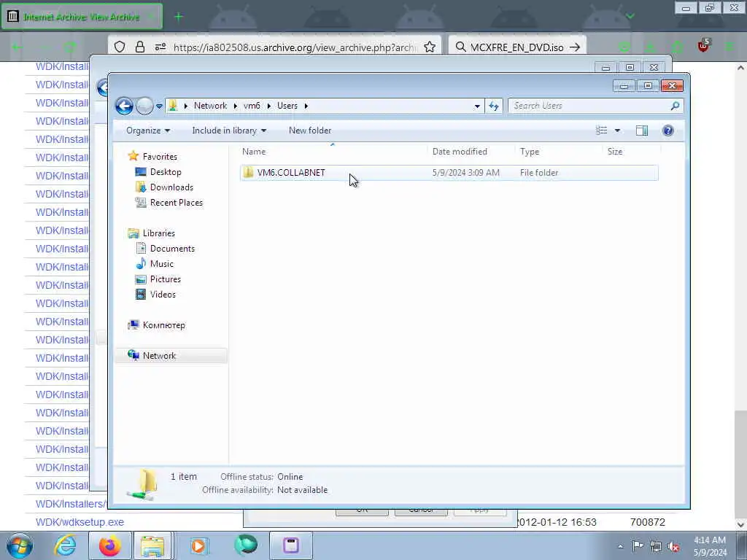The height and width of the screenshot is (560, 747).
Task: Switch to Windows Explorer in taskbar
Action: (152, 545)
